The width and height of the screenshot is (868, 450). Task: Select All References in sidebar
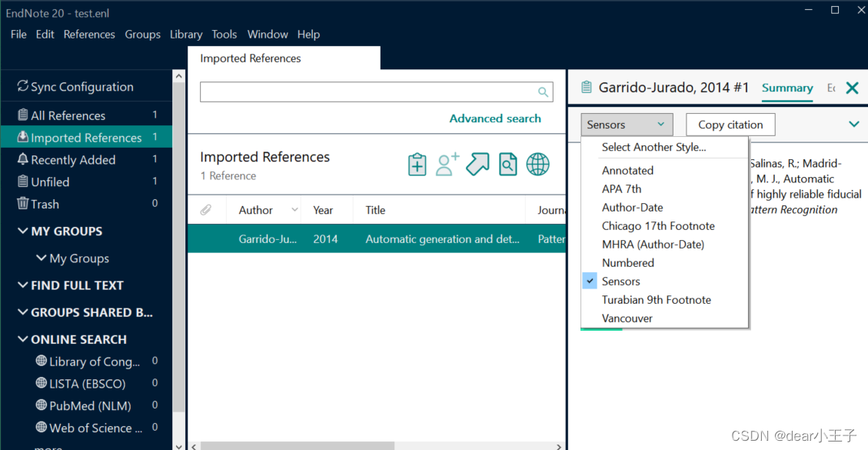86,115
